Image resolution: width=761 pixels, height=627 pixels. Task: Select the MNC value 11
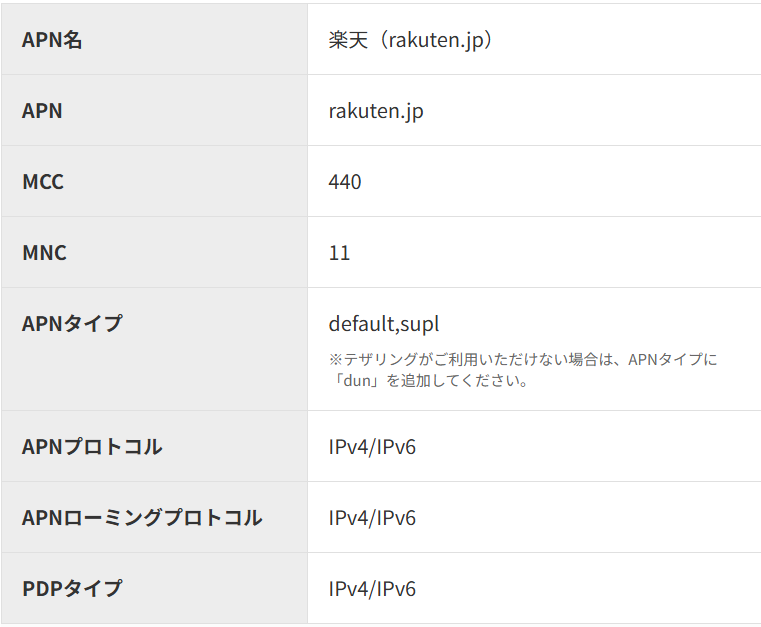point(339,253)
